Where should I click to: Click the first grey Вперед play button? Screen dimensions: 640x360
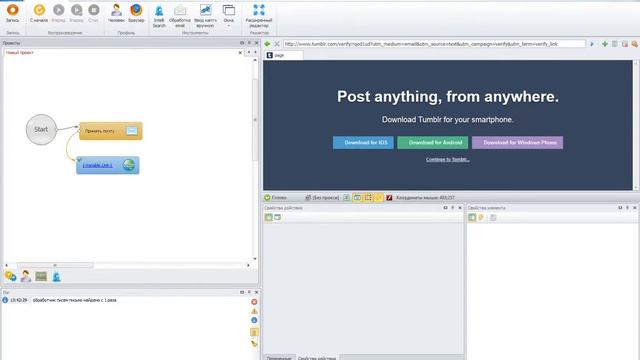[59, 13]
